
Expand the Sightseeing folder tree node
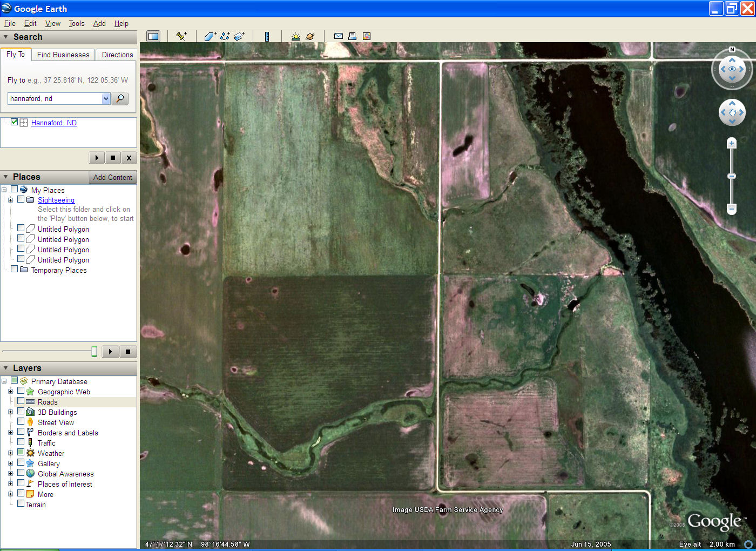(10, 200)
